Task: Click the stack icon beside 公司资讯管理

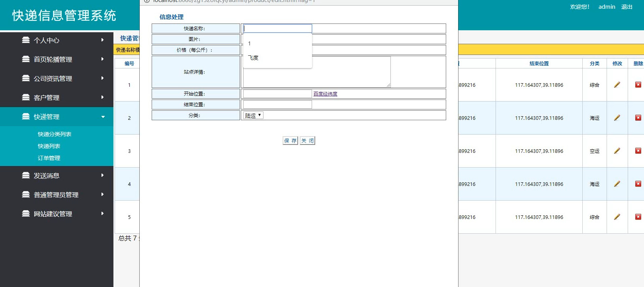Action: (x=26, y=78)
